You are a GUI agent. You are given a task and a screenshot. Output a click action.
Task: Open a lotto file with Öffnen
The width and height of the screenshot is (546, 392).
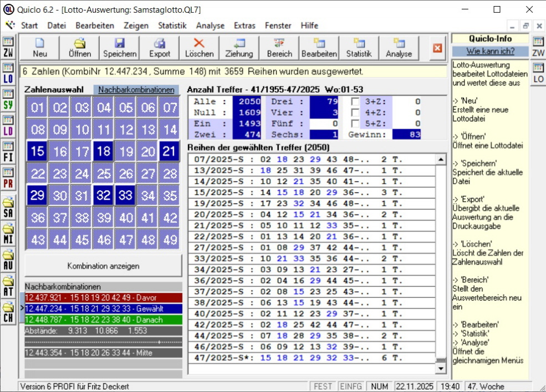pos(80,48)
